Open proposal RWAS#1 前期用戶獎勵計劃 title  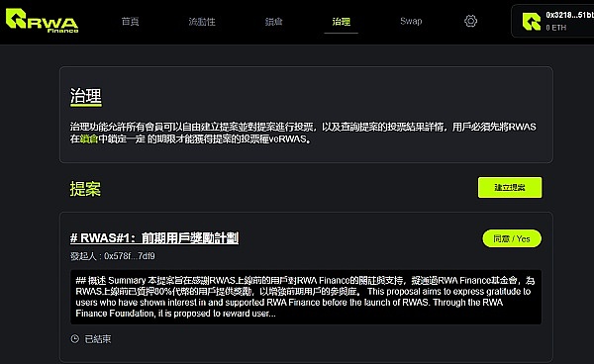click(x=154, y=238)
